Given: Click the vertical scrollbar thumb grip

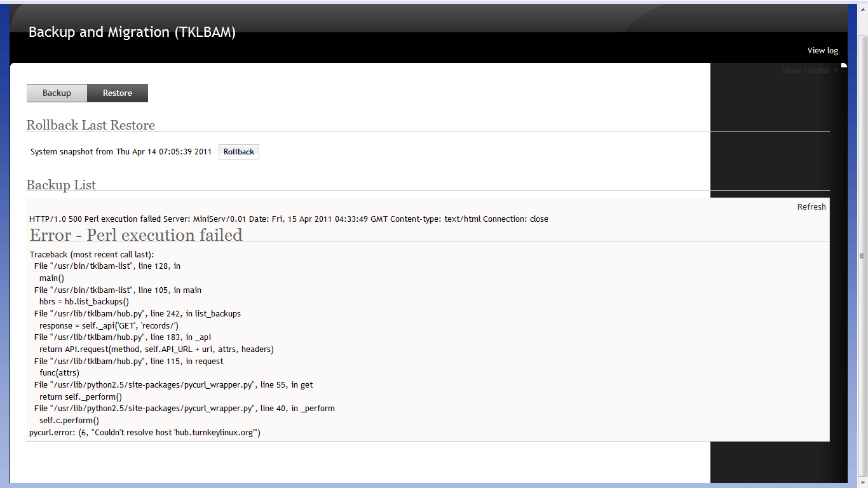Looking at the screenshot, I should pos(862,255).
